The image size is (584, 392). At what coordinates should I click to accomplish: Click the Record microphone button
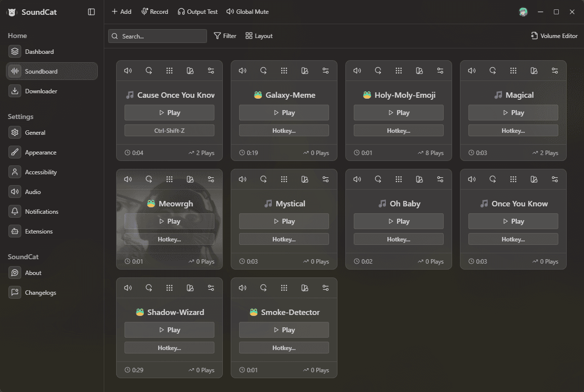click(155, 11)
